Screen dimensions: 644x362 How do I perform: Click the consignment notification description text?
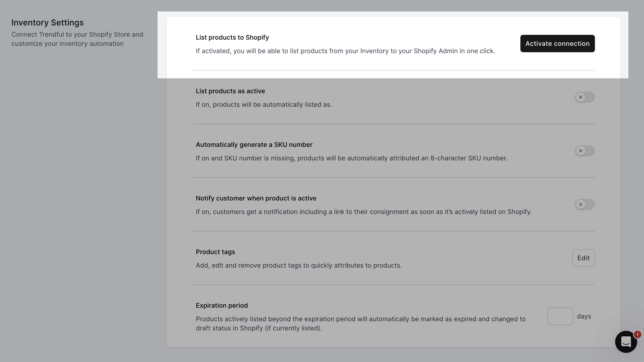coord(364,212)
